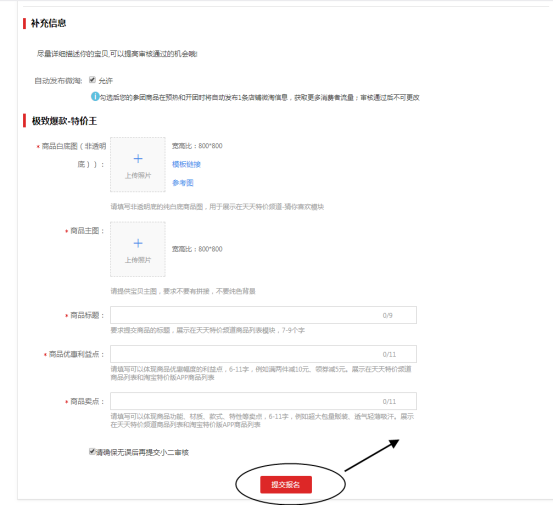Click the 商品标题 field label
This screenshot has height=505, width=553.
pyautogui.click(x=85, y=315)
